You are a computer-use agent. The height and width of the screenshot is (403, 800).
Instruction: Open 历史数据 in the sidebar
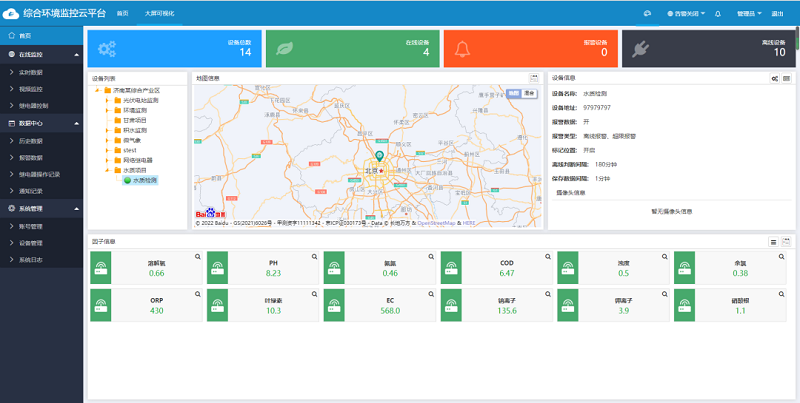pos(31,139)
